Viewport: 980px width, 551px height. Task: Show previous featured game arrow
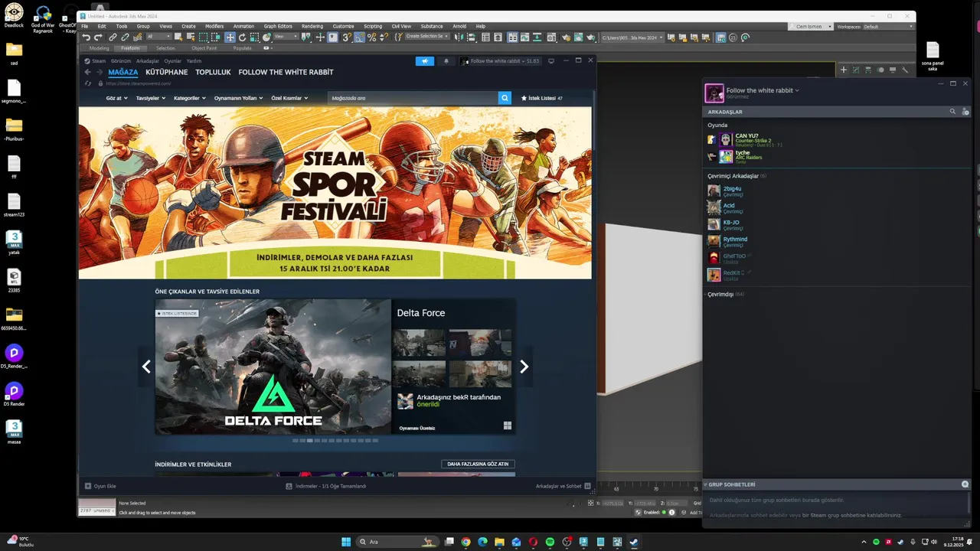coord(146,367)
